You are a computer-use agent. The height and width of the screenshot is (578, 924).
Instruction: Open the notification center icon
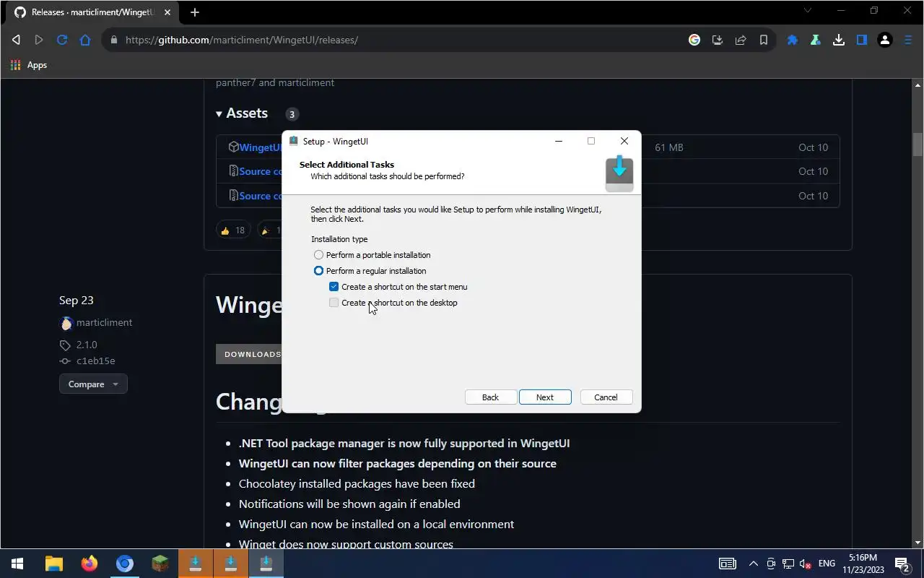902,564
